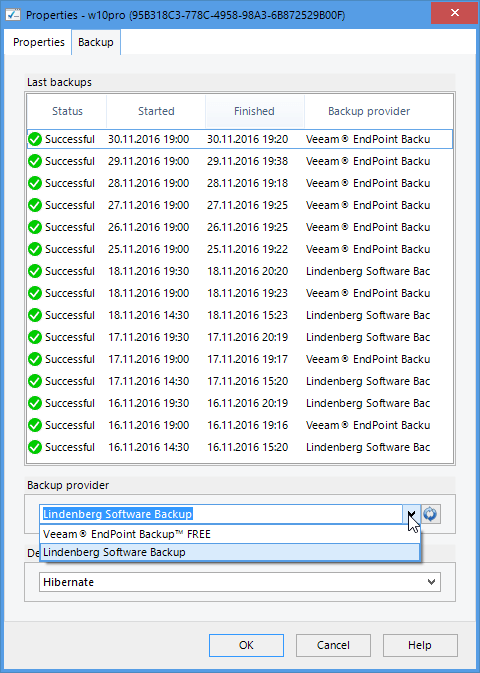Image resolution: width=480 pixels, height=673 pixels.
Task: Click green check icon of 17.11.2016 19:00 backup
Action: 35,359
